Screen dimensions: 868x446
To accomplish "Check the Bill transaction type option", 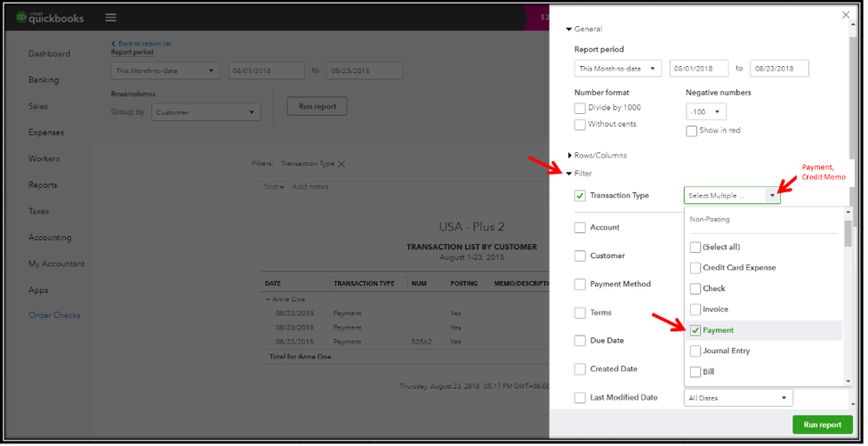I will click(x=695, y=372).
